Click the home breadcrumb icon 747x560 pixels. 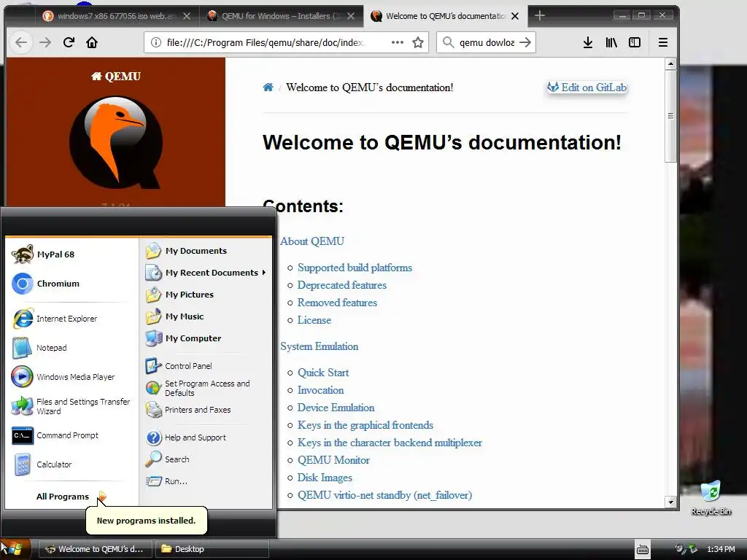[x=268, y=87]
